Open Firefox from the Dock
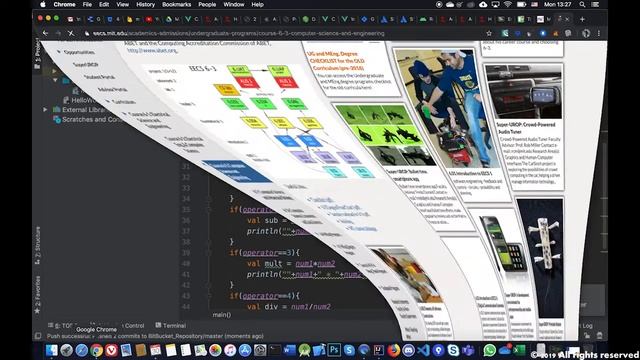Screen dimensions: 640x360 click(393, 350)
